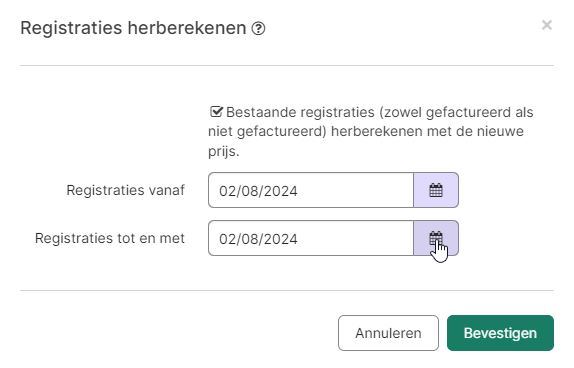Screen dimensions: 574x368
Task: Open calendar picker for Registraties tot en met
Action: click(436, 238)
